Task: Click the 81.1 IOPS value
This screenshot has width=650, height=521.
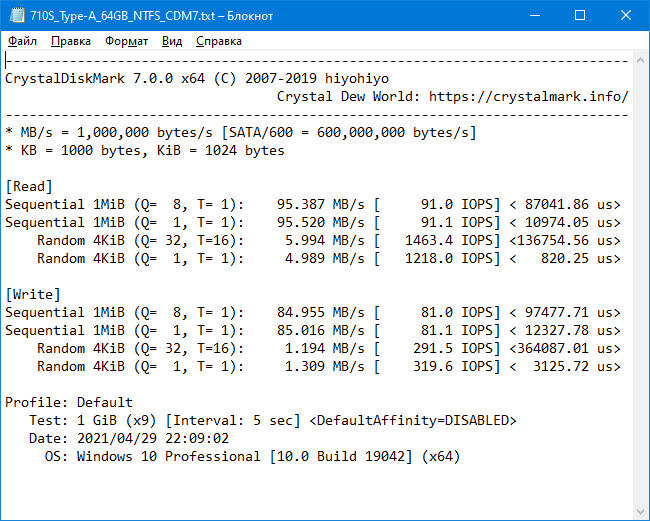Action: pos(457,330)
